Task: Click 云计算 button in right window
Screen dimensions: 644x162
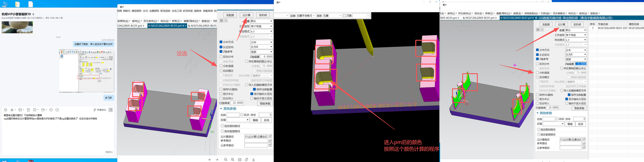Action: [561, 25]
